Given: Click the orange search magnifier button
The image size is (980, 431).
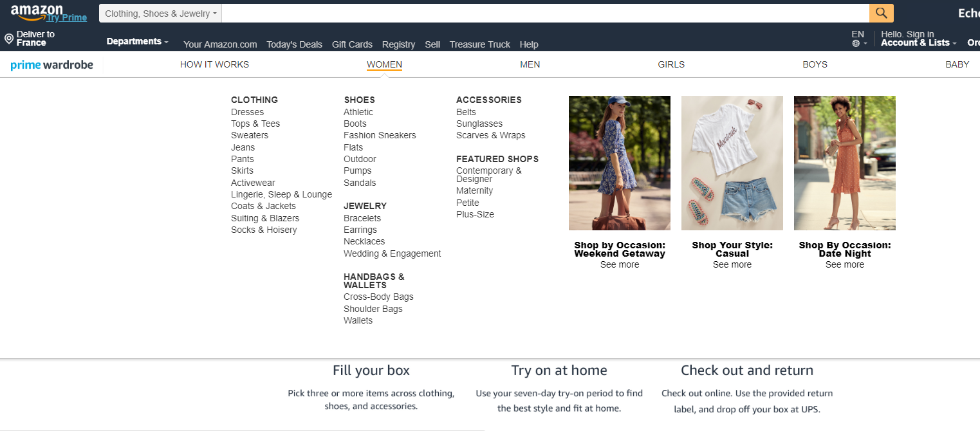Looking at the screenshot, I should click(x=882, y=13).
